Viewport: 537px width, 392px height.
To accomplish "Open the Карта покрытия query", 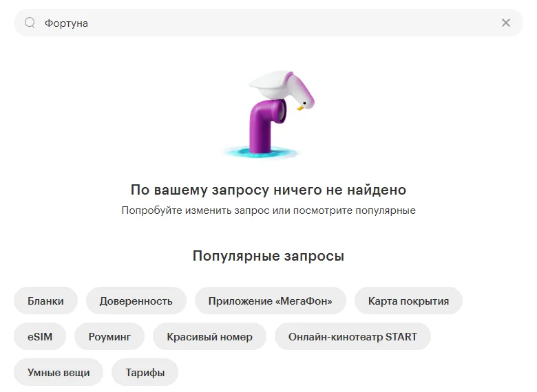I will tap(408, 301).
